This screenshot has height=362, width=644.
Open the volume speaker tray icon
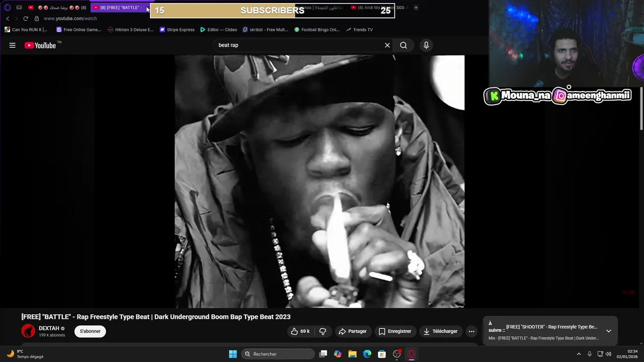click(x=608, y=354)
